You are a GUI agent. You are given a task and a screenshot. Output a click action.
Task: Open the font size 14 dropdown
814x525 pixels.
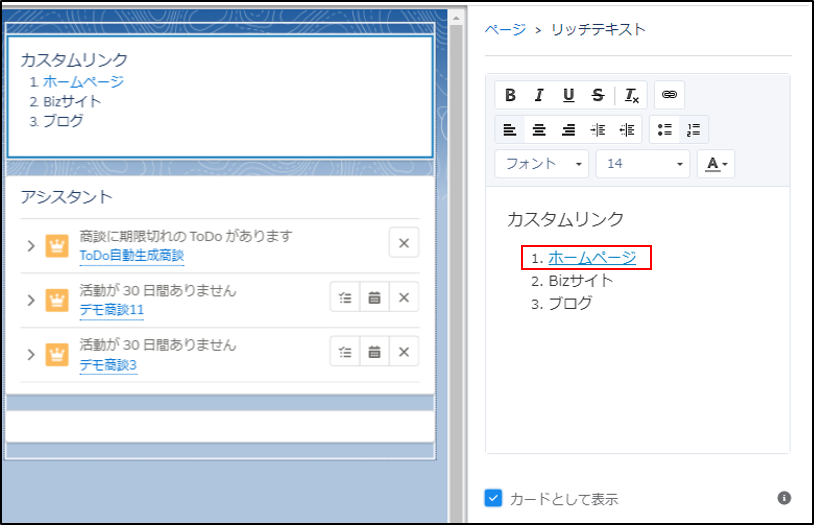coord(643,164)
